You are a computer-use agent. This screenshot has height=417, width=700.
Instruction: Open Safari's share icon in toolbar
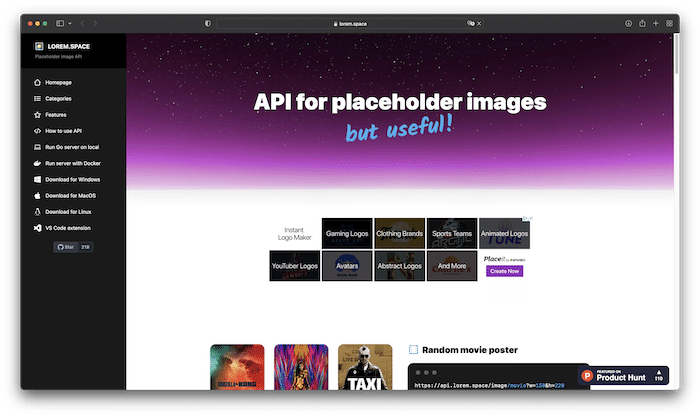(x=642, y=22)
